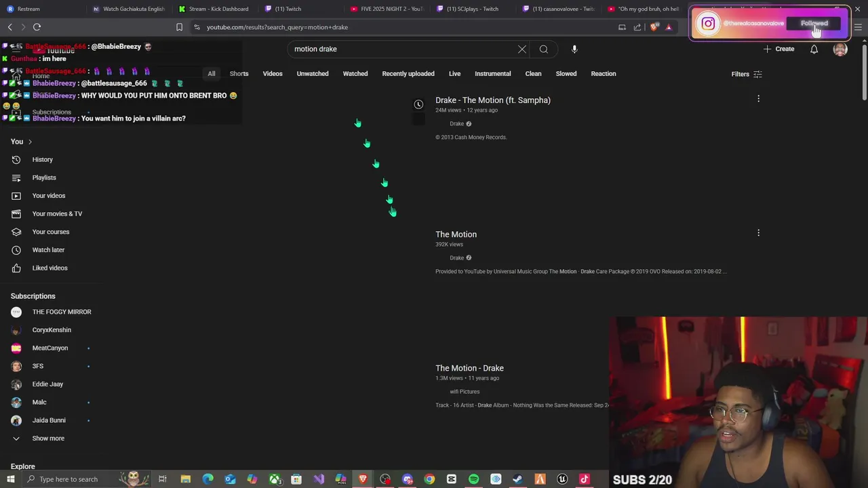
Task: Open options menu for The Motion 392K views result
Action: [758, 232]
